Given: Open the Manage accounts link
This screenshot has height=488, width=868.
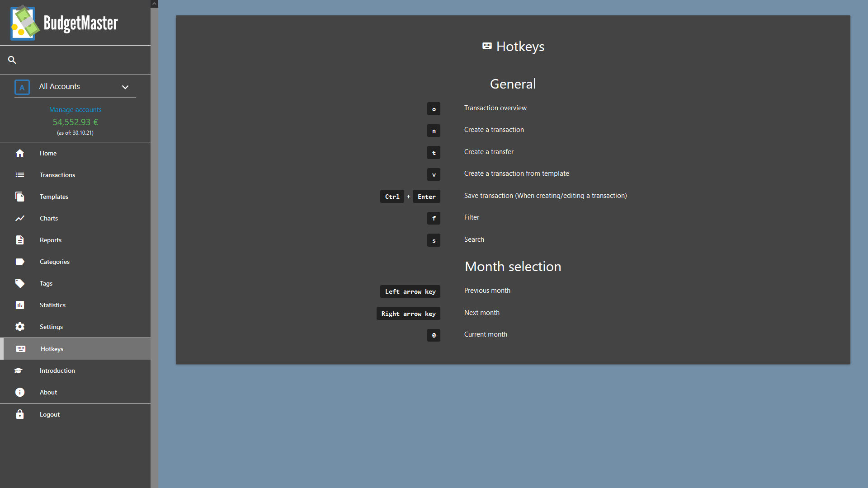Looking at the screenshot, I should click(x=75, y=110).
